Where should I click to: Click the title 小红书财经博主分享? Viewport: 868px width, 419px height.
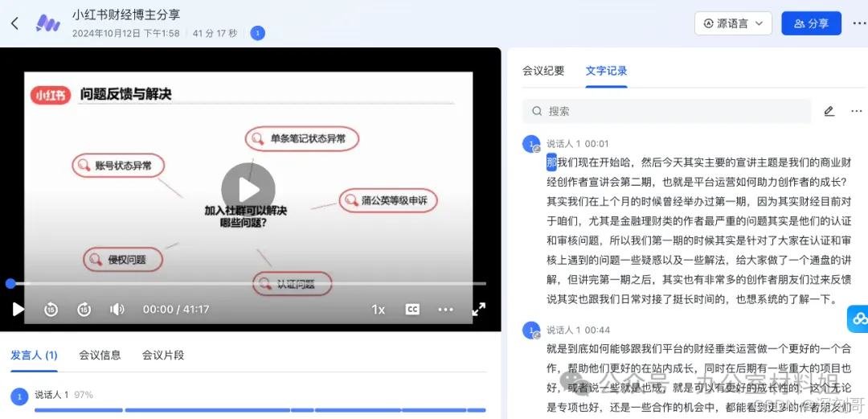coord(126,15)
